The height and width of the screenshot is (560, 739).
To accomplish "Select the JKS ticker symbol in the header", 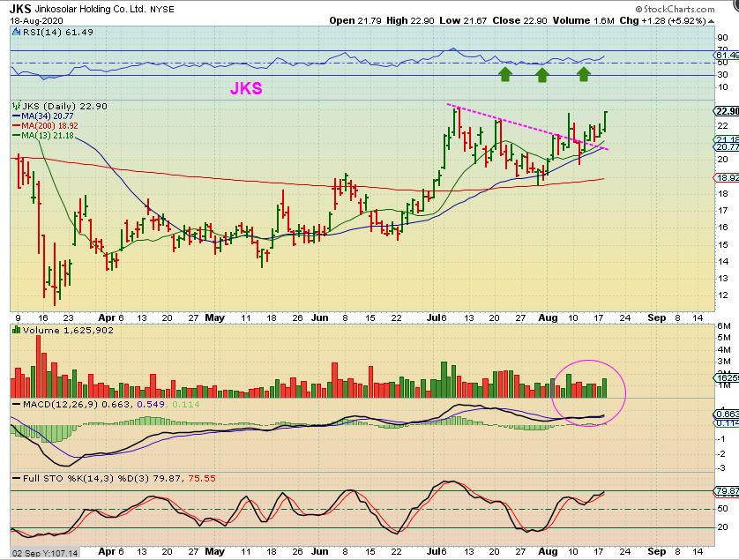I will [21, 9].
